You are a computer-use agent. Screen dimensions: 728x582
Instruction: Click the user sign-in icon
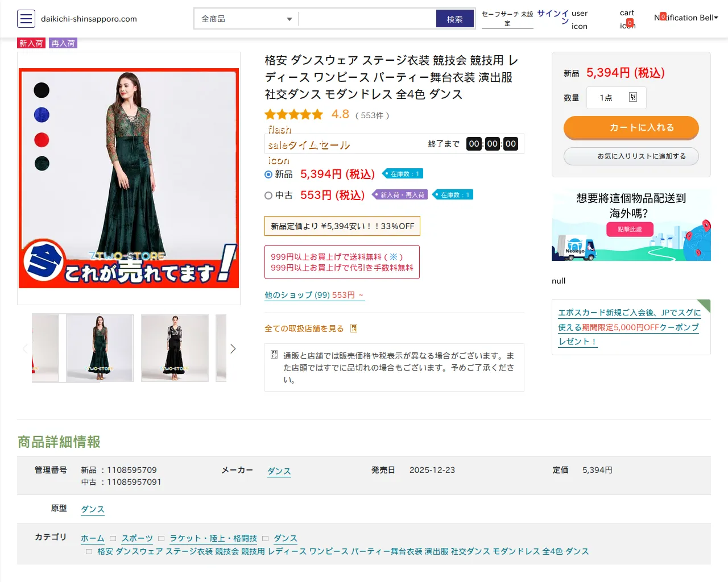579,19
